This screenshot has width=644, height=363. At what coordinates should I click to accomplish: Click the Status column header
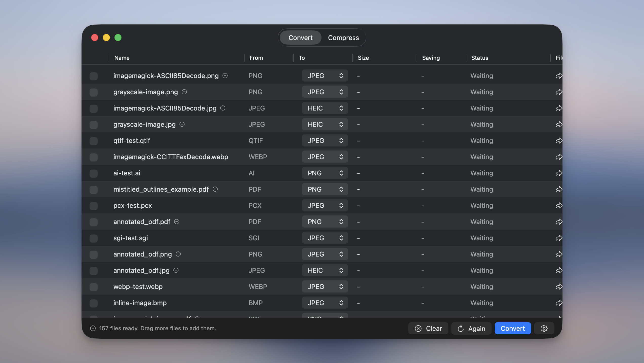479,58
